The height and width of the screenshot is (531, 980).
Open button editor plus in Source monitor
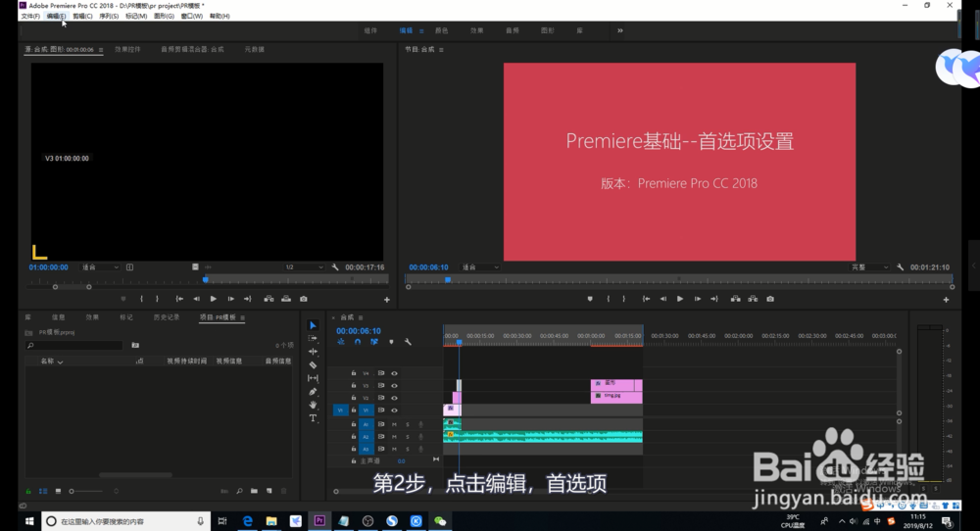click(387, 300)
